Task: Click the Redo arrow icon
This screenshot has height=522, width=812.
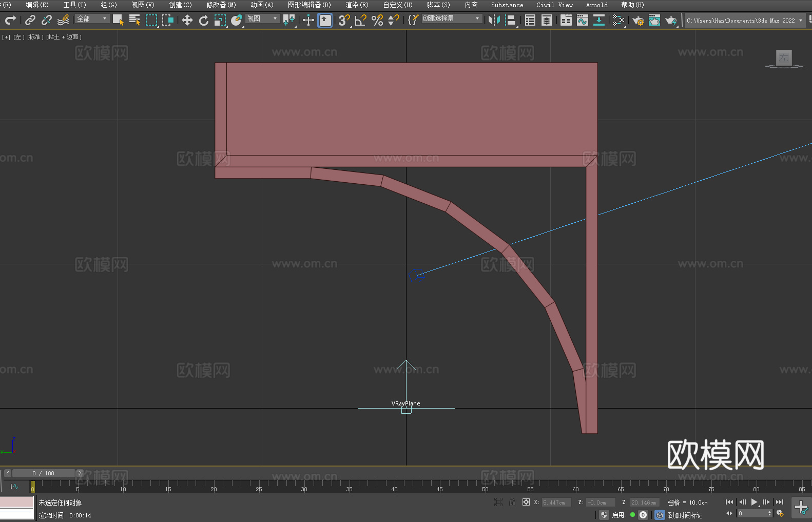Action: pyautogui.click(x=10, y=20)
